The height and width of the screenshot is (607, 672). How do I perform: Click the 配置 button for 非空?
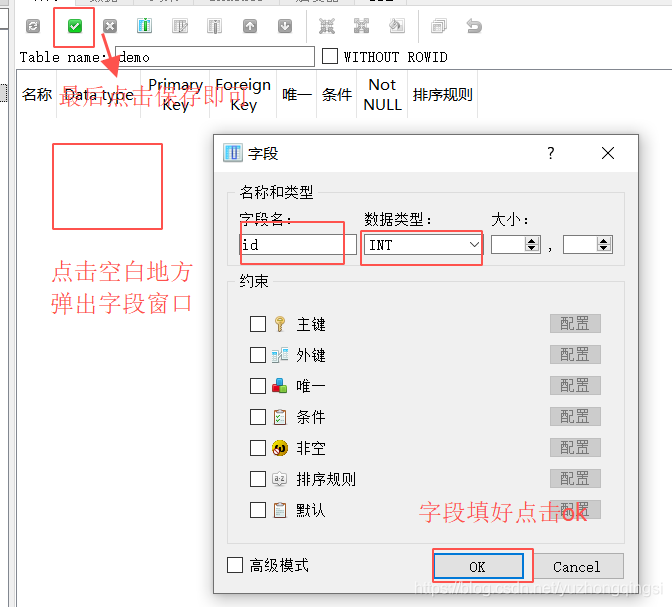point(575,448)
